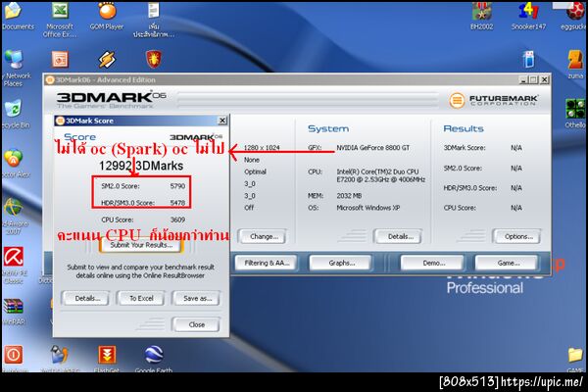This screenshot has height=392, width=588.
Task: Open the globe icon labeled 2007
Action: point(15,216)
